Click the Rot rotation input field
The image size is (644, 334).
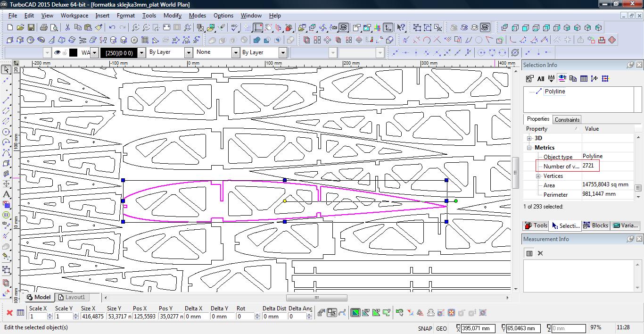(x=245, y=317)
